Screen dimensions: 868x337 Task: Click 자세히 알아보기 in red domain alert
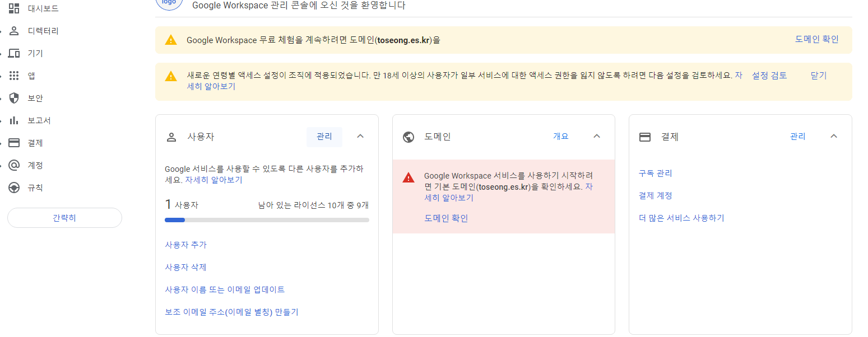449,198
